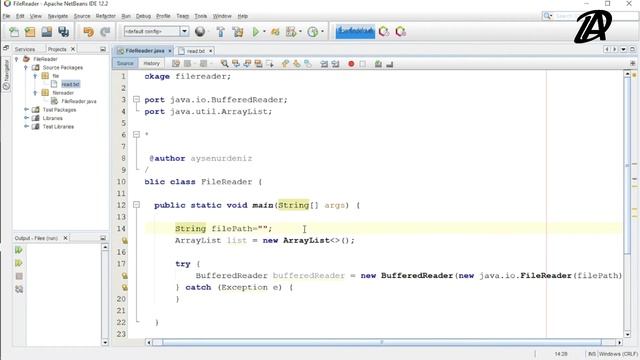Close the Output panel tab
640x360 pixels.
(65, 238)
